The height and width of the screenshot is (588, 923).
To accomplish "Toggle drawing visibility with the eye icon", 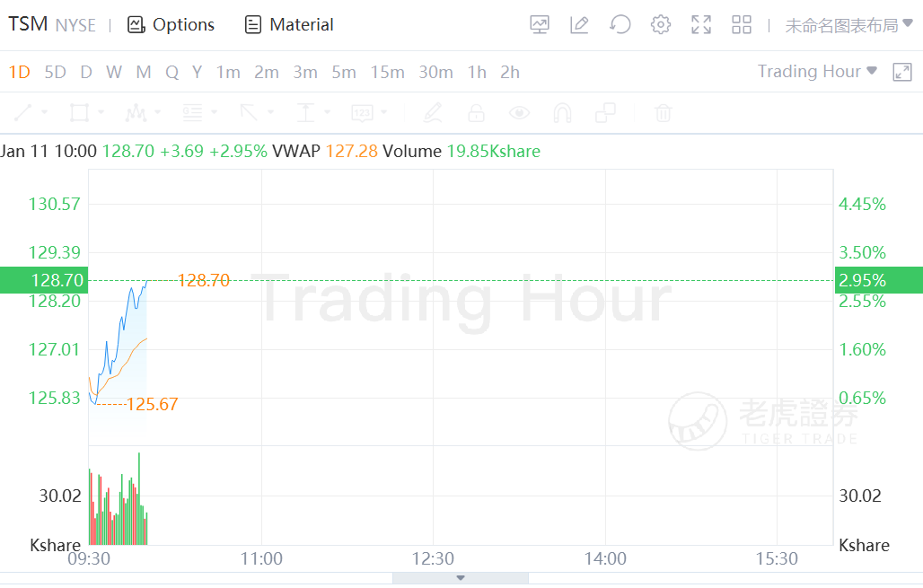I will (x=519, y=113).
